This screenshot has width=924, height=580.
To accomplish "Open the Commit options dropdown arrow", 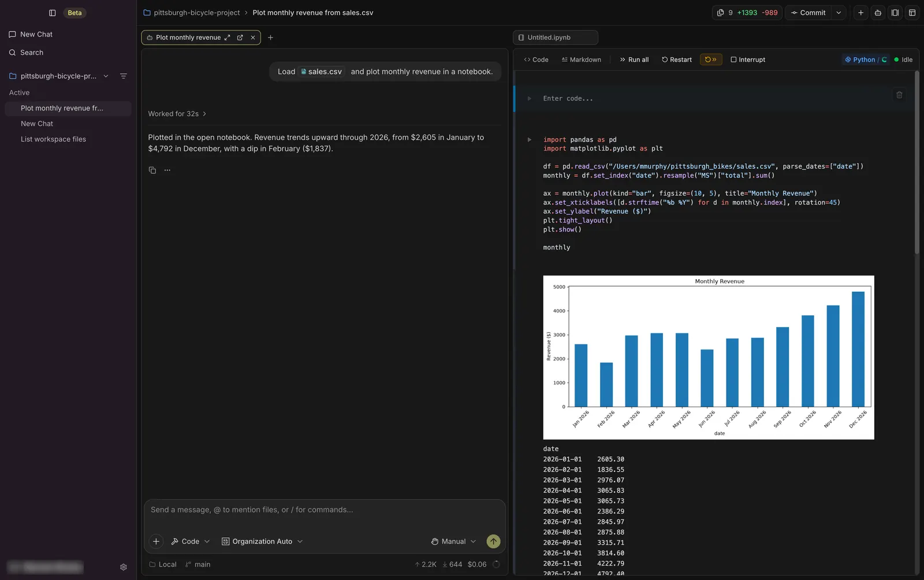I will tap(839, 13).
